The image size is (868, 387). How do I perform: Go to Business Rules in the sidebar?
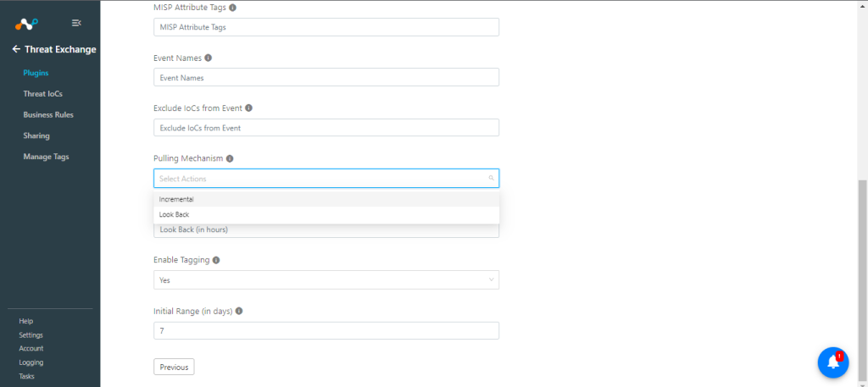(x=48, y=115)
